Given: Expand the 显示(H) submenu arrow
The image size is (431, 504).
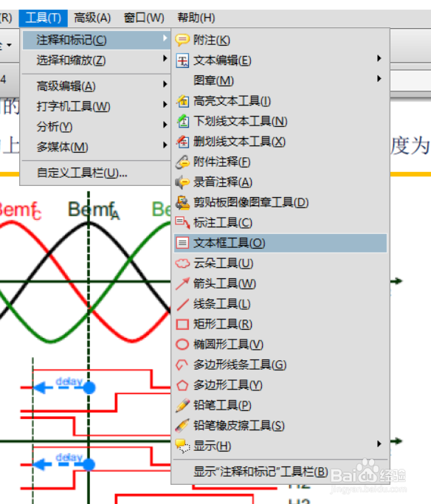Looking at the screenshot, I should 379,444.
